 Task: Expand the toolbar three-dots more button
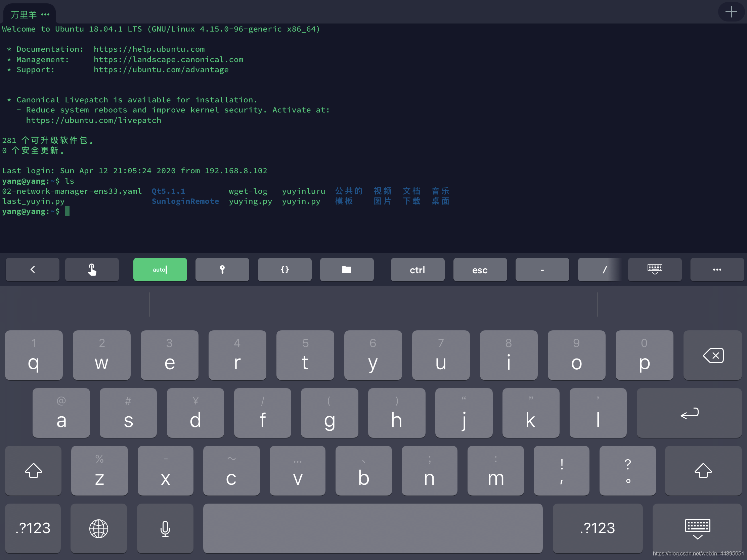(x=717, y=270)
